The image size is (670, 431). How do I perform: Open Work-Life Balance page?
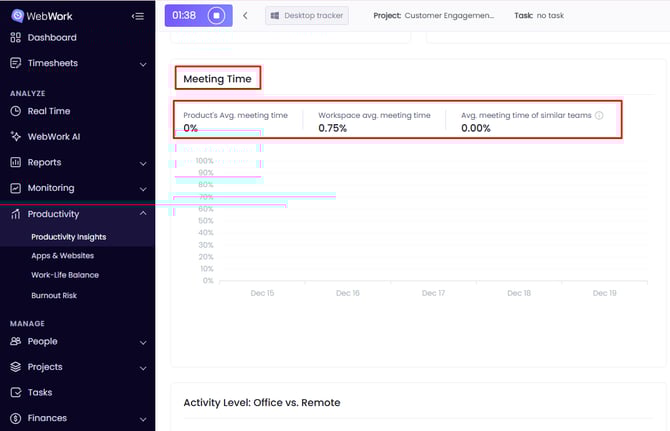click(65, 275)
